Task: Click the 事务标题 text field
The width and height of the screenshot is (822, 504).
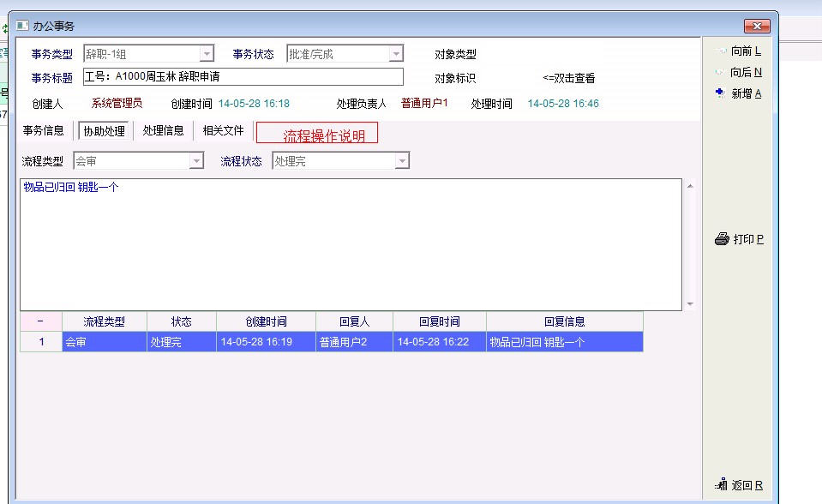Action: pos(243,77)
